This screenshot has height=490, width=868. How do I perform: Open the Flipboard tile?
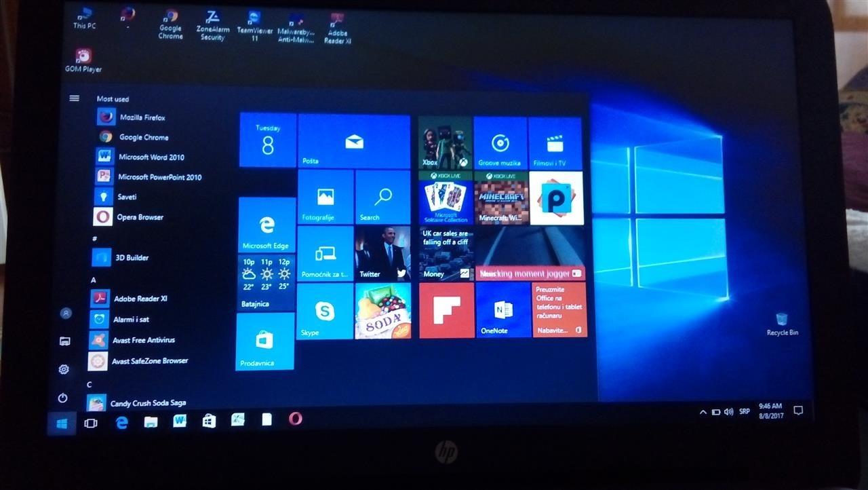click(446, 310)
